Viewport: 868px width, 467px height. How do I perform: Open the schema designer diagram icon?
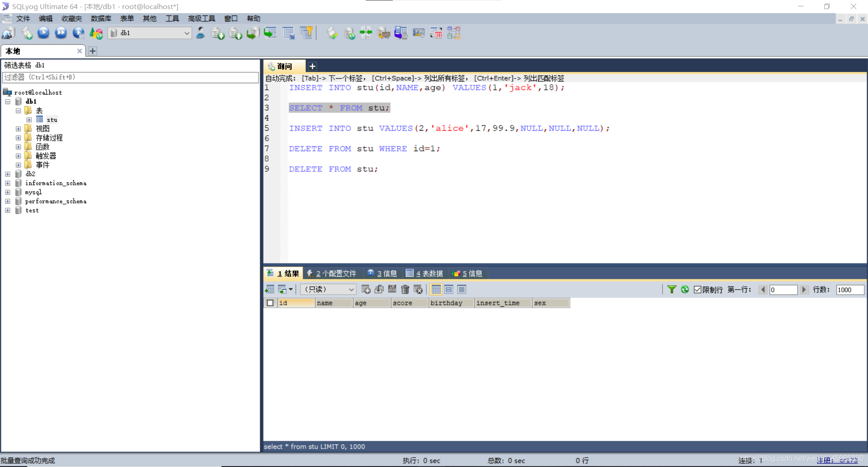click(x=454, y=33)
